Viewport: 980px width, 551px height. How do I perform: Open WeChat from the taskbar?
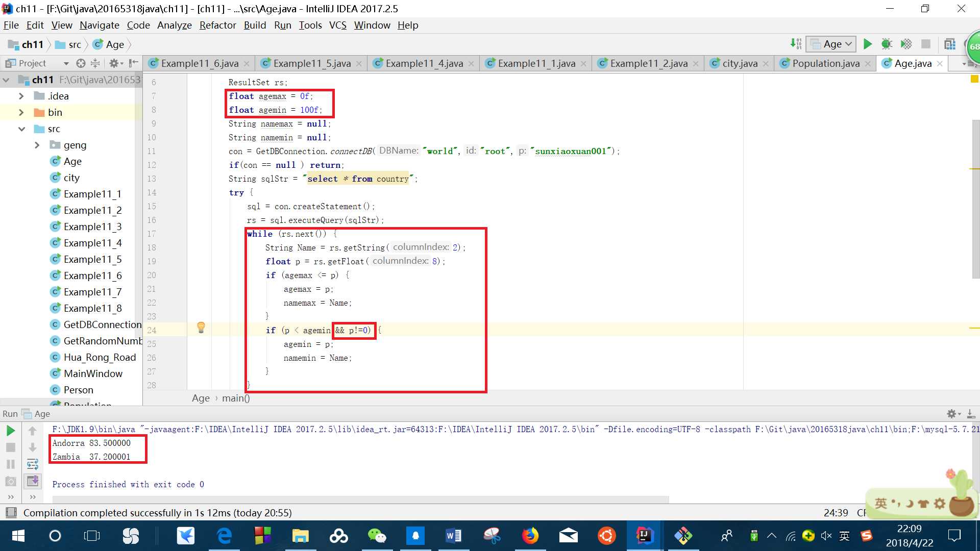(x=377, y=536)
